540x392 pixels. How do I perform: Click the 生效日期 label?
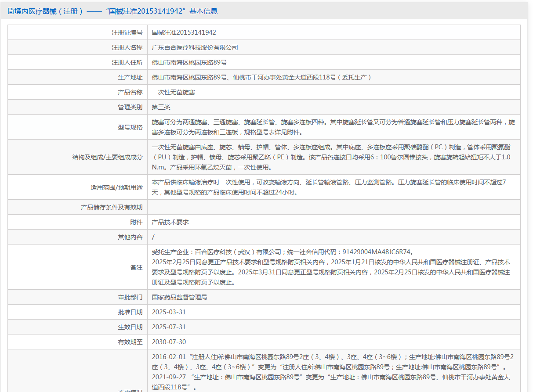coord(130,327)
